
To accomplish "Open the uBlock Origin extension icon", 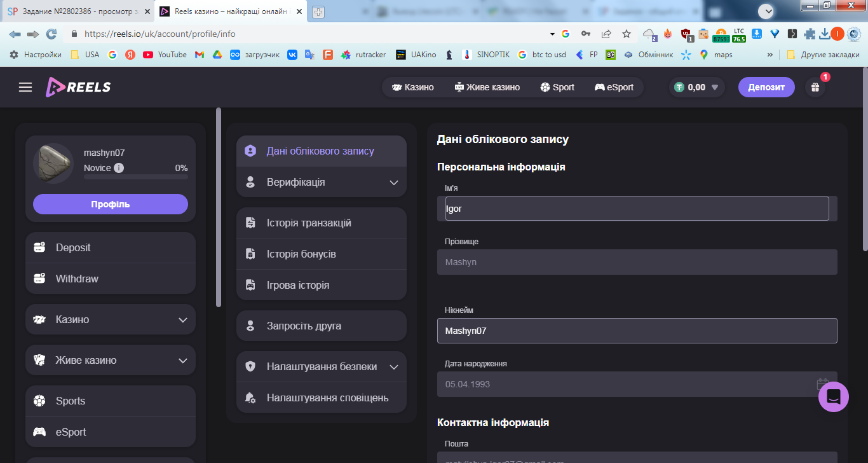I will 686,34.
